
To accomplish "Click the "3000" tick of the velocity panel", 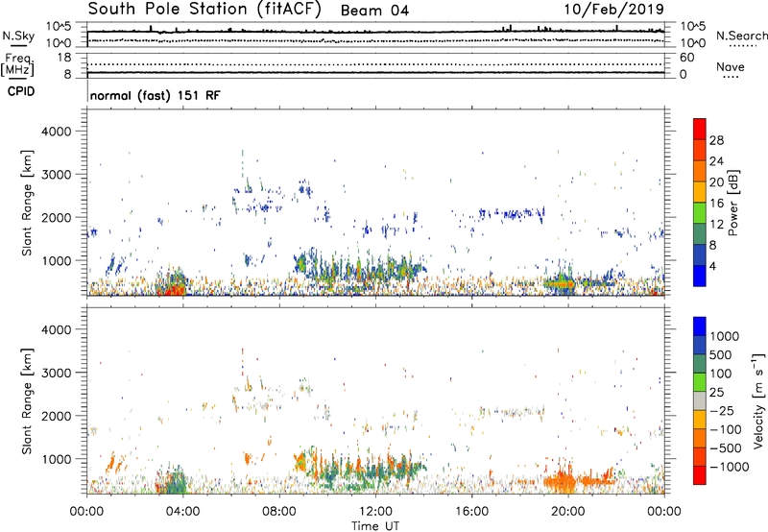I will (57, 373).
